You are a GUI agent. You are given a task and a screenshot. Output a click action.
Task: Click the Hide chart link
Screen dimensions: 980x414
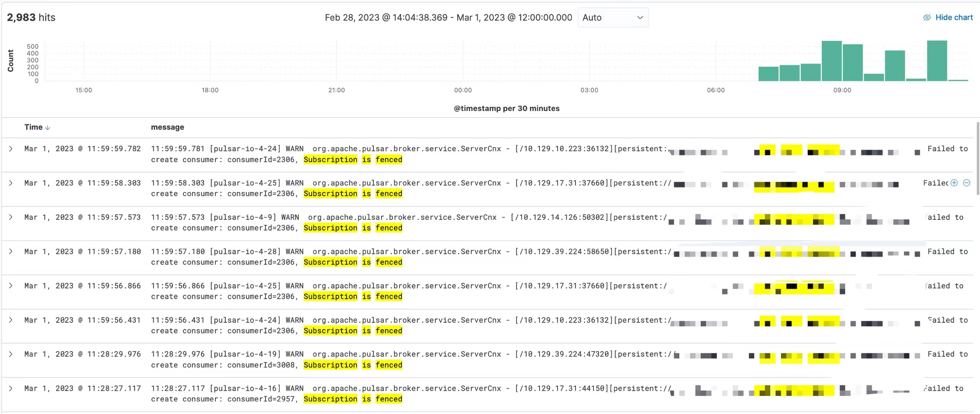tap(953, 18)
